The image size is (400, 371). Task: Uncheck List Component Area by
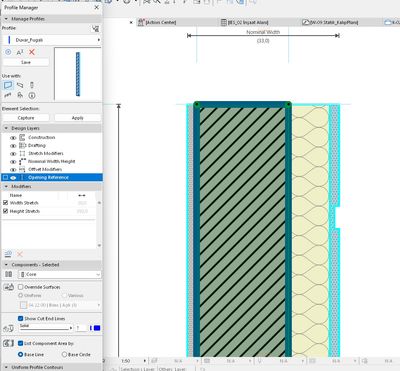click(21, 343)
